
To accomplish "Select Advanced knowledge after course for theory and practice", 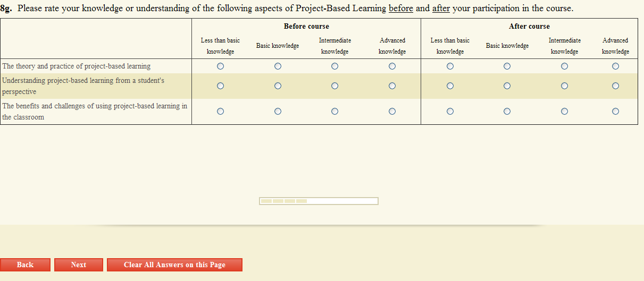I will 615,66.
